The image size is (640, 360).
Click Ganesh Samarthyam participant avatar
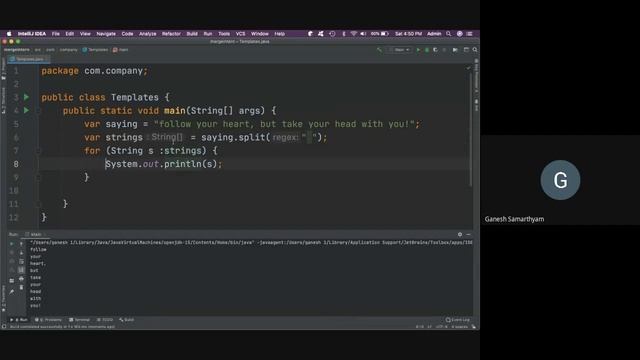tap(560, 180)
